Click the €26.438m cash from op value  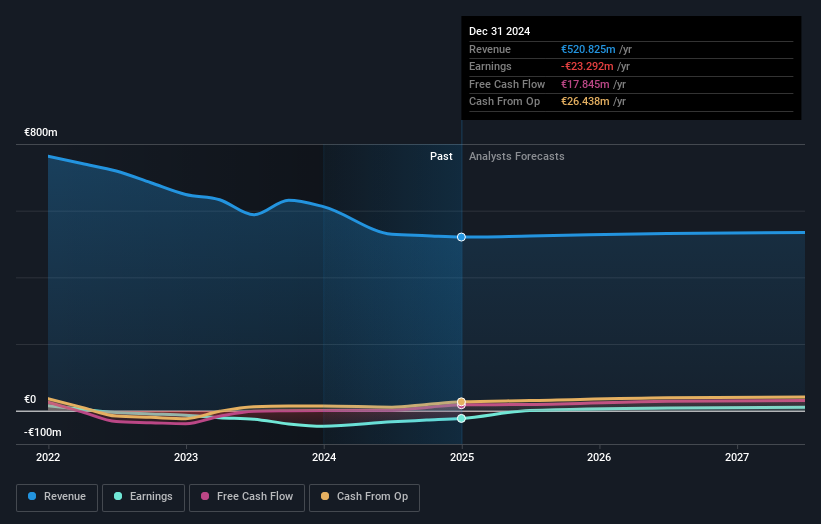point(585,102)
